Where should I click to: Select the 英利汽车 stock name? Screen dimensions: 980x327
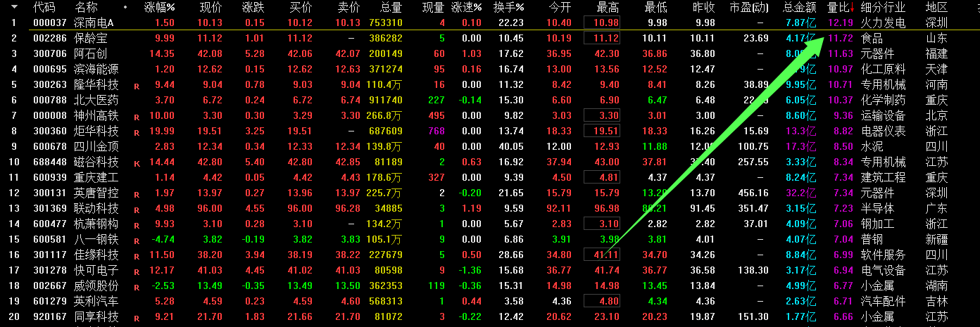97,301
